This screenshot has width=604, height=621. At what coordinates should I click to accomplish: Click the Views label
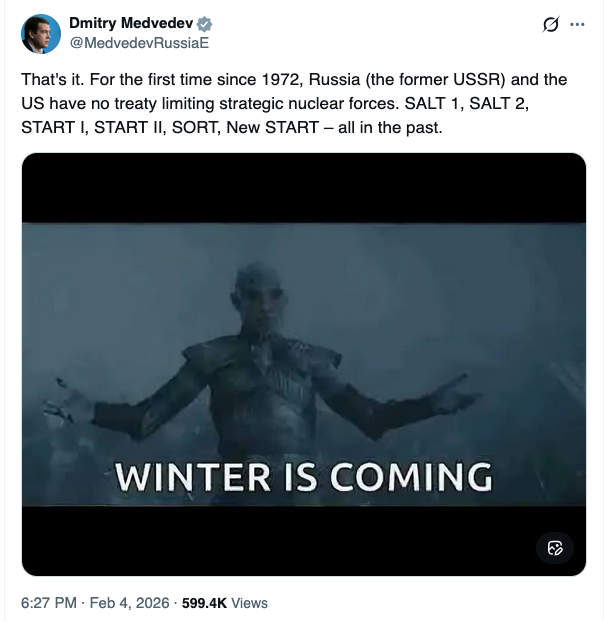[250, 603]
